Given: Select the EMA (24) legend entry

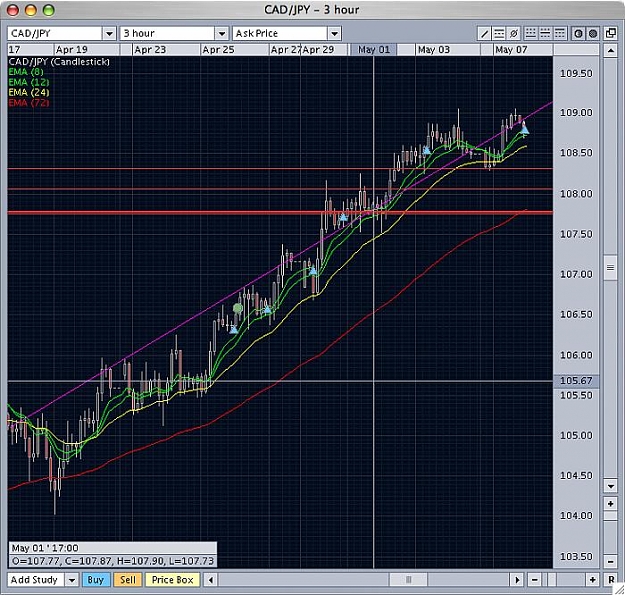Looking at the screenshot, I should 29,92.
